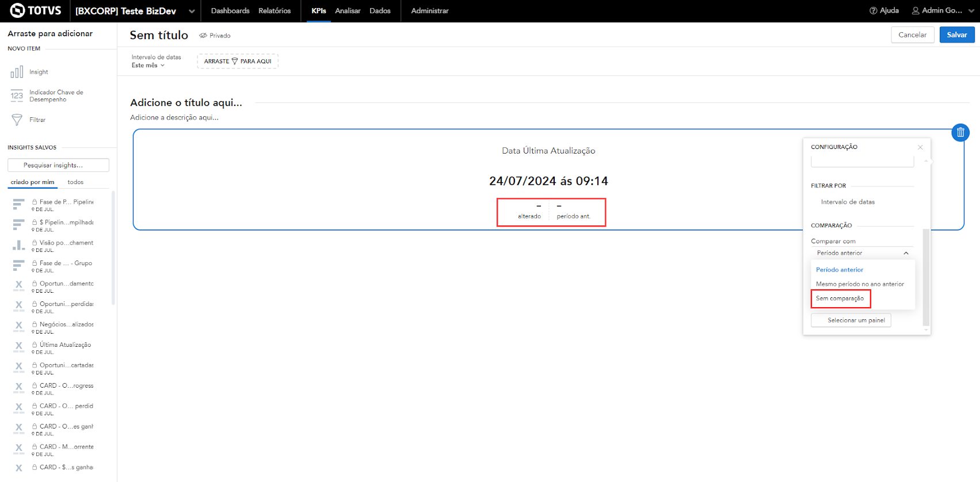Image resolution: width=980 pixels, height=482 pixels.
Task: Click the alterado comparison label
Action: tap(529, 216)
